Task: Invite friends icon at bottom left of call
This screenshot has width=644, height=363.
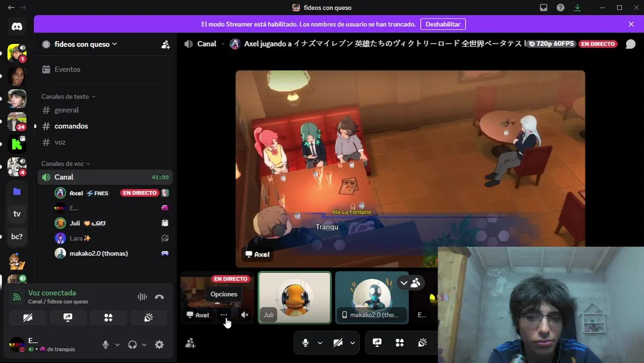Action: point(190,343)
